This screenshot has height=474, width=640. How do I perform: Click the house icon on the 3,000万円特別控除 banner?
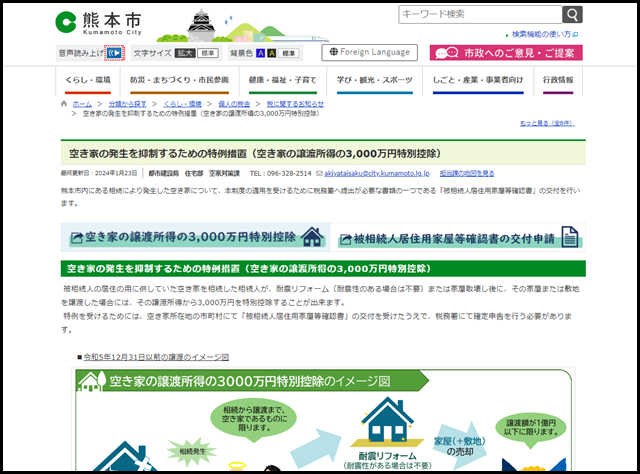pyautogui.click(x=313, y=237)
